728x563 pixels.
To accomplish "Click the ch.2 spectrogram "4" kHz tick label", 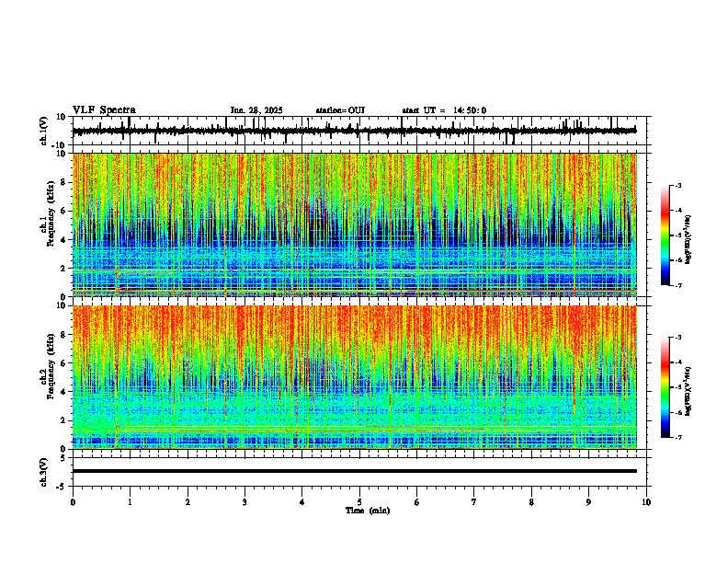I will click(x=63, y=392).
